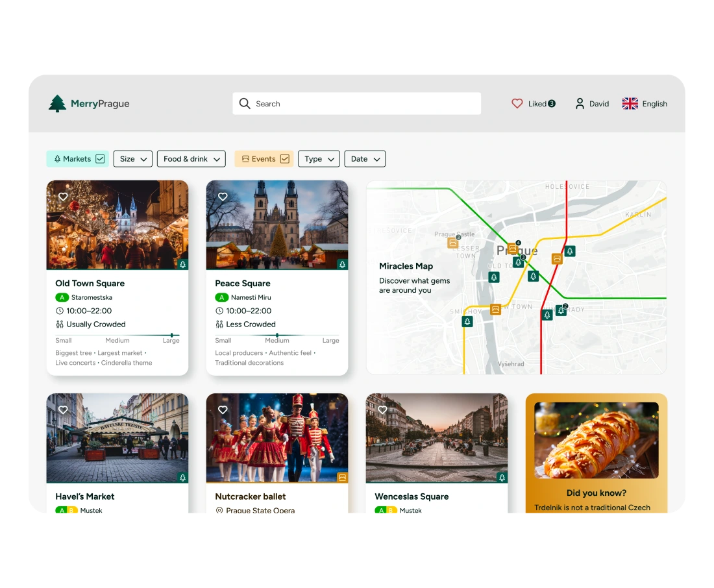
Task: Favorite the Nutcracker ballet card heart
Action: [223, 410]
